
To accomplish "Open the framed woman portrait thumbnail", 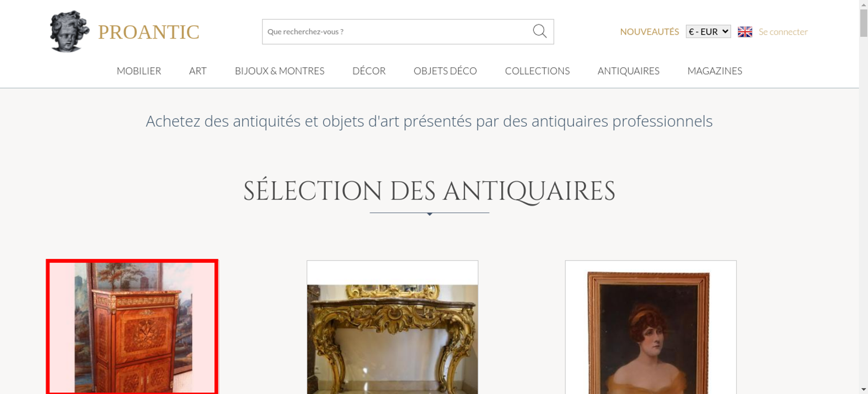I will 651,327.
